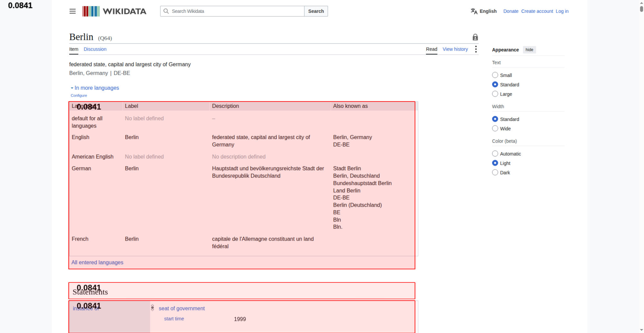
Task: Hide the Appearance panel
Action: 529,50
